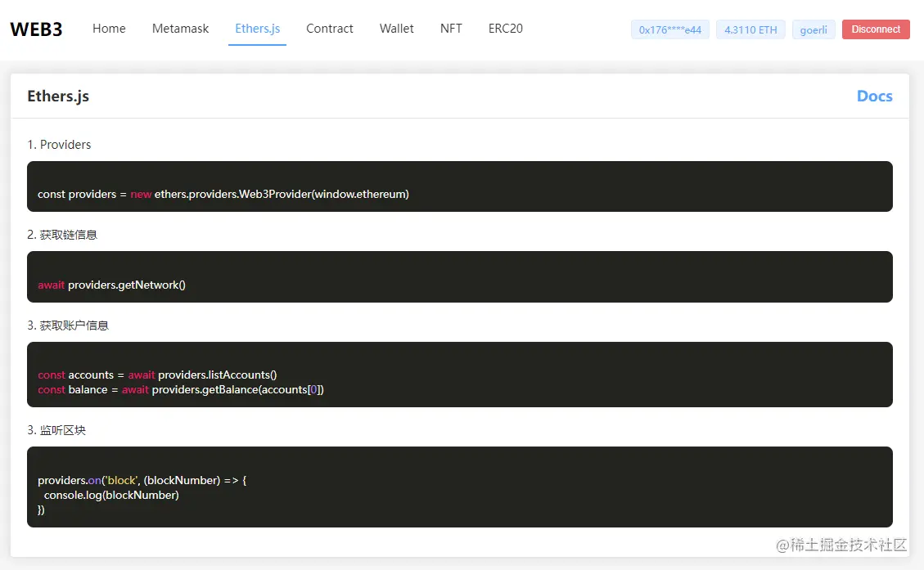Click the console.log(blockNumber) code line
Image resolution: width=924 pixels, height=570 pixels.
(x=111, y=496)
